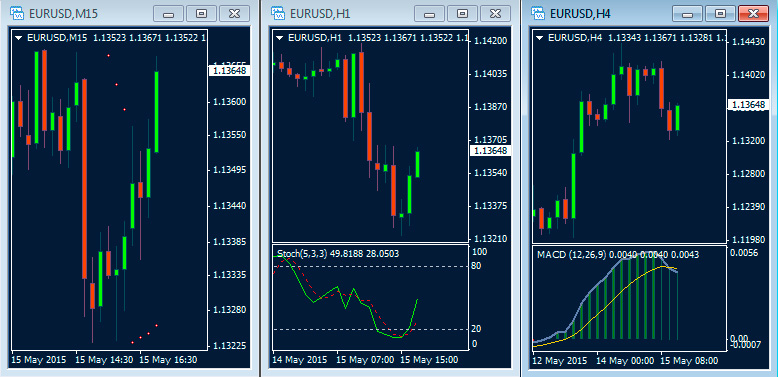
Task: Click the 15 May 15:00 time label in H1
Action: [x=430, y=360]
